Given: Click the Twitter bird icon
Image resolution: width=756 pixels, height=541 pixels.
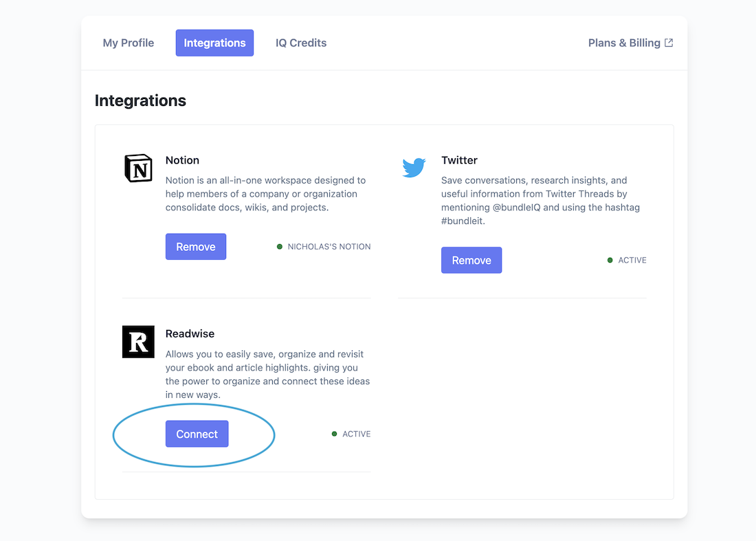Looking at the screenshot, I should click(414, 168).
